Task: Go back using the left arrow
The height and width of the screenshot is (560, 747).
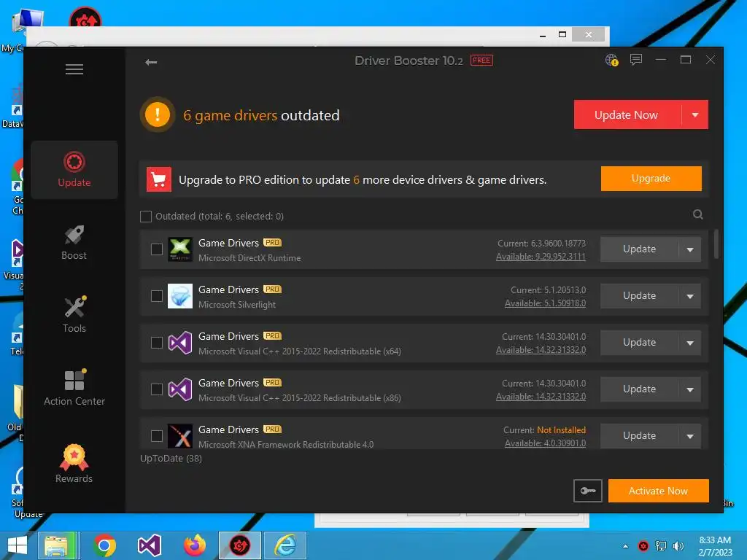Action: pos(151,62)
